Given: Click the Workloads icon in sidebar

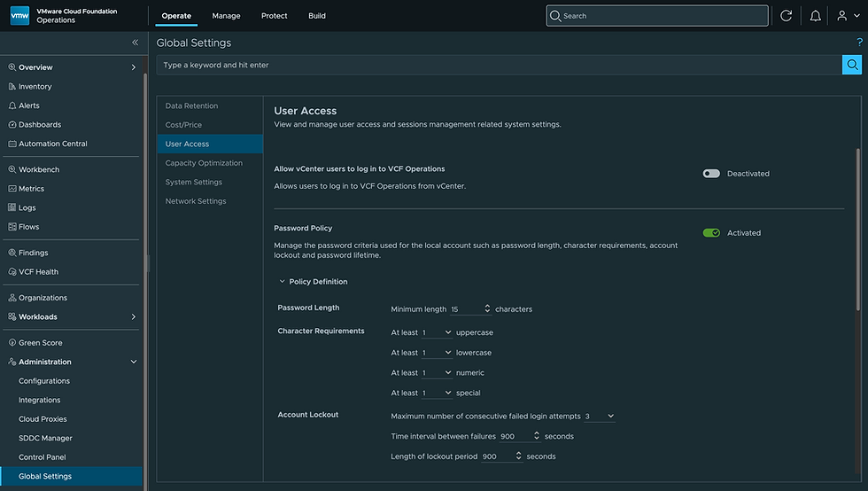Looking at the screenshot, I should click(x=12, y=316).
